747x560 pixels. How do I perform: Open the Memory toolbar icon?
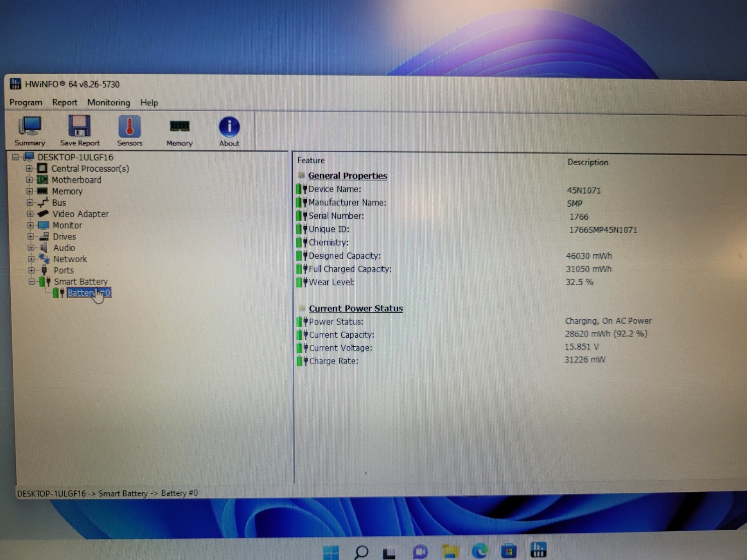(179, 132)
